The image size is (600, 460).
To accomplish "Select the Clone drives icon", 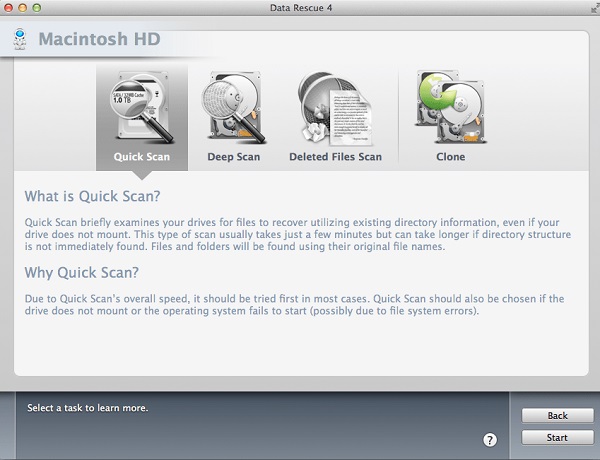I will click(x=451, y=107).
